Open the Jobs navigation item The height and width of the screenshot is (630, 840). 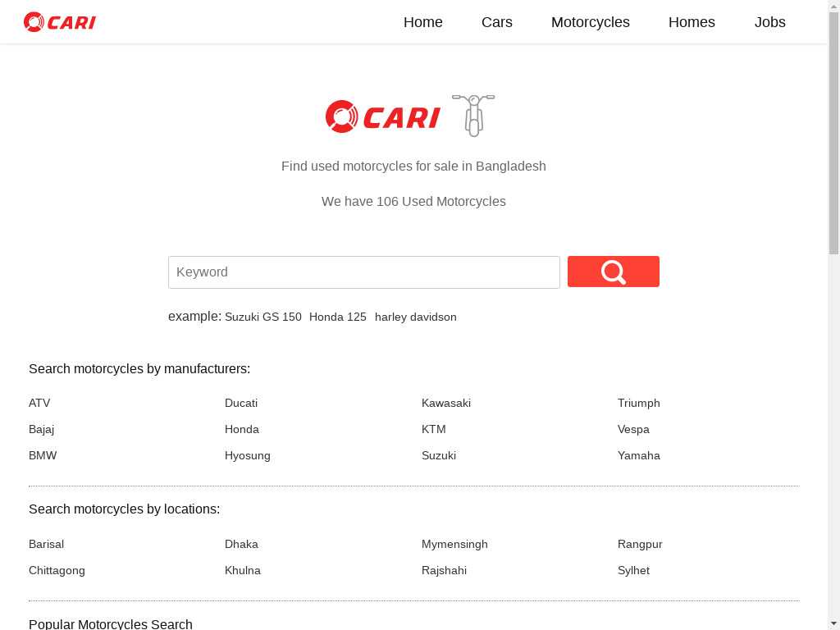(x=769, y=22)
